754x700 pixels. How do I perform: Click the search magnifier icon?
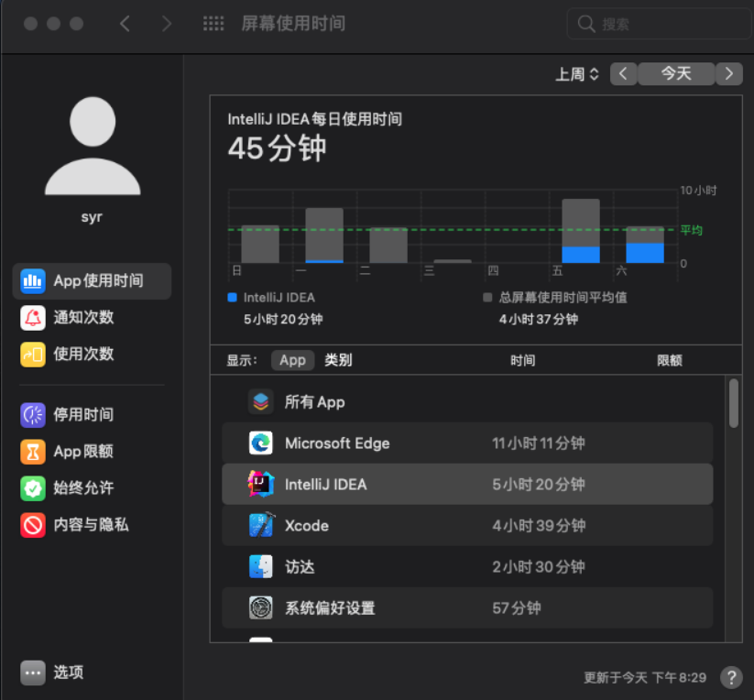tap(586, 23)
